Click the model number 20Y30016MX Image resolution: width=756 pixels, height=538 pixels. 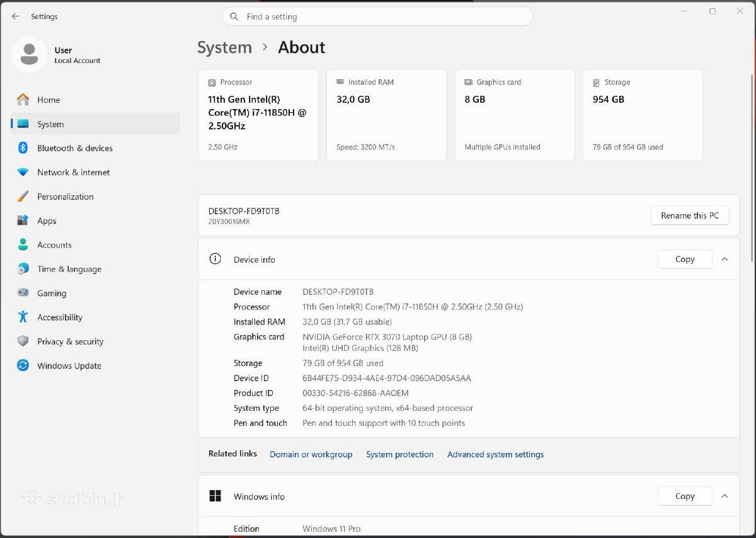229,222
